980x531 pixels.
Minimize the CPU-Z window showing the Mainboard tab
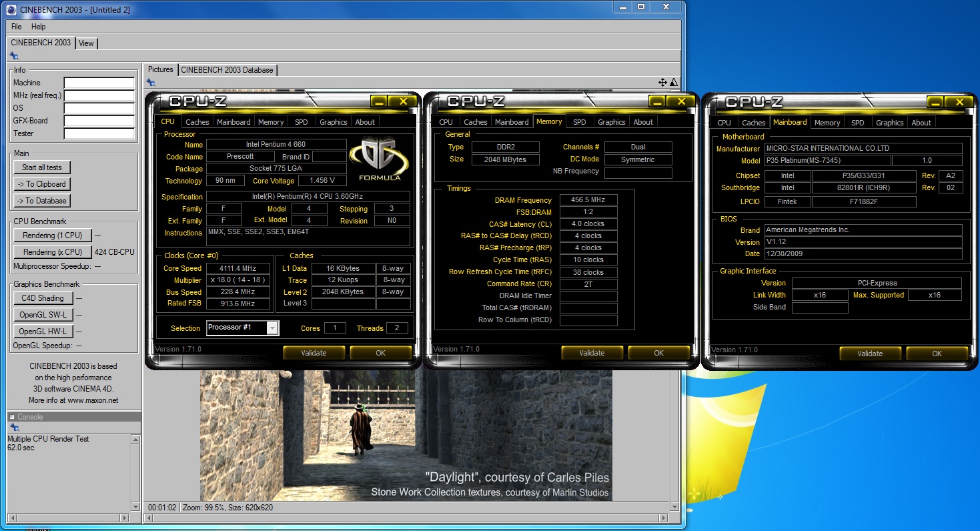tap(935, 102)
